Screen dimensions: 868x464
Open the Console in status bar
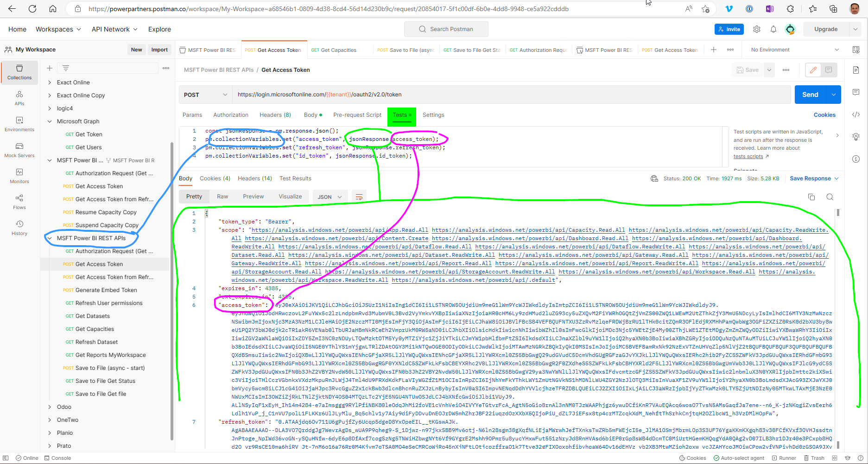point(58,458)
